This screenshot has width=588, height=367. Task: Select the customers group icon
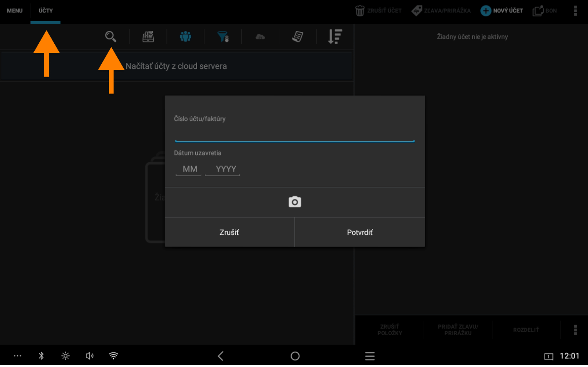(x=185, y=36)
